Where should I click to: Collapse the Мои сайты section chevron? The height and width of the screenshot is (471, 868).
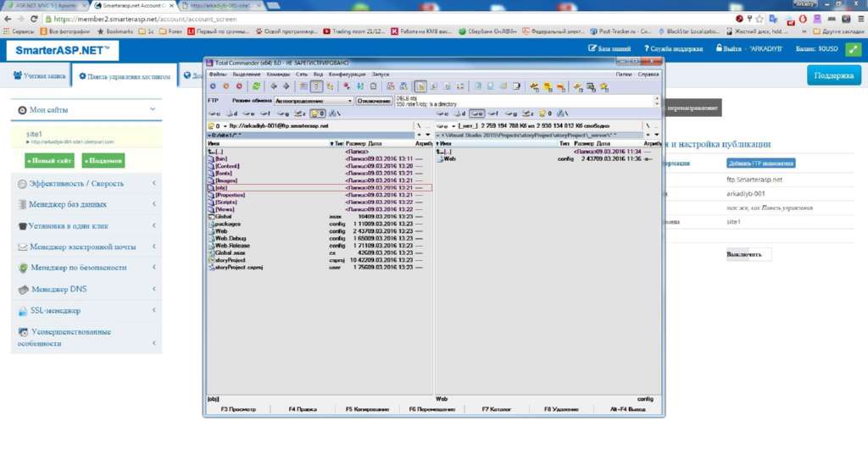(153, 109)
